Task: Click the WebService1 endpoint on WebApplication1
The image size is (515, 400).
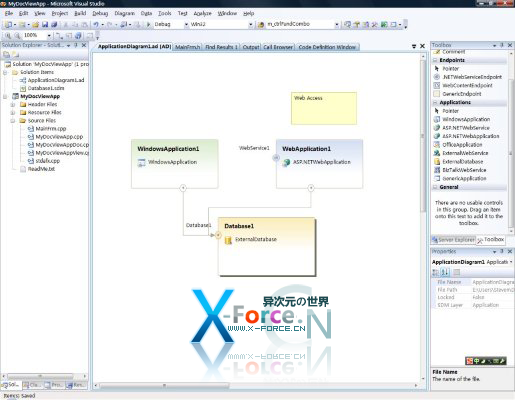Action: 276,157
